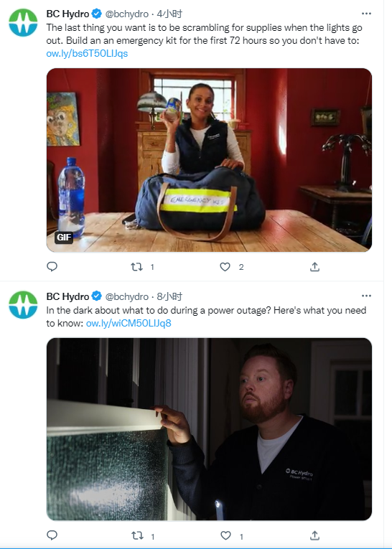The height and width of the screenshot is (549, 392).
Task: Share the power outage tweet
Action: [314, 535]
